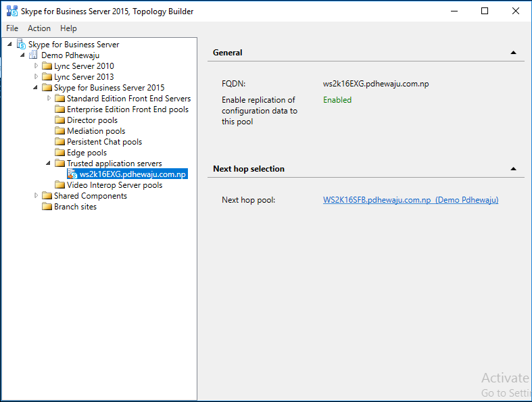Open the Help menu
This screenshot has width=532, height=402.
pos(68,28)
